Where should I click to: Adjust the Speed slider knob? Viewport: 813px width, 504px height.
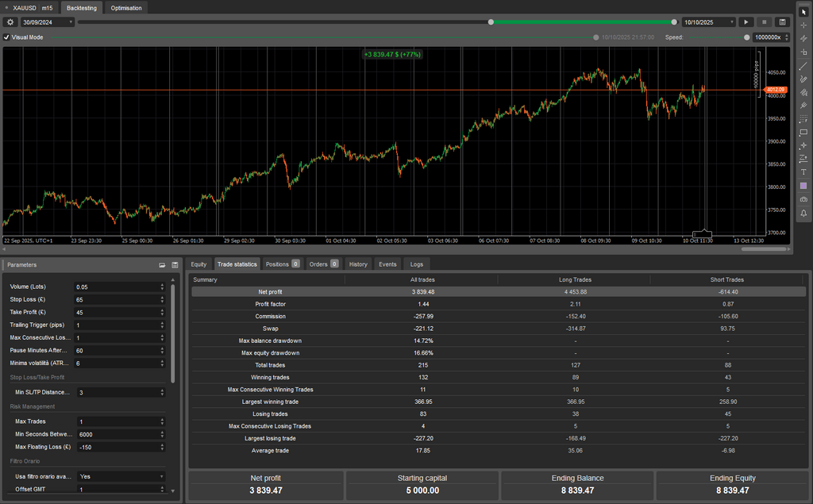(747, 37)
